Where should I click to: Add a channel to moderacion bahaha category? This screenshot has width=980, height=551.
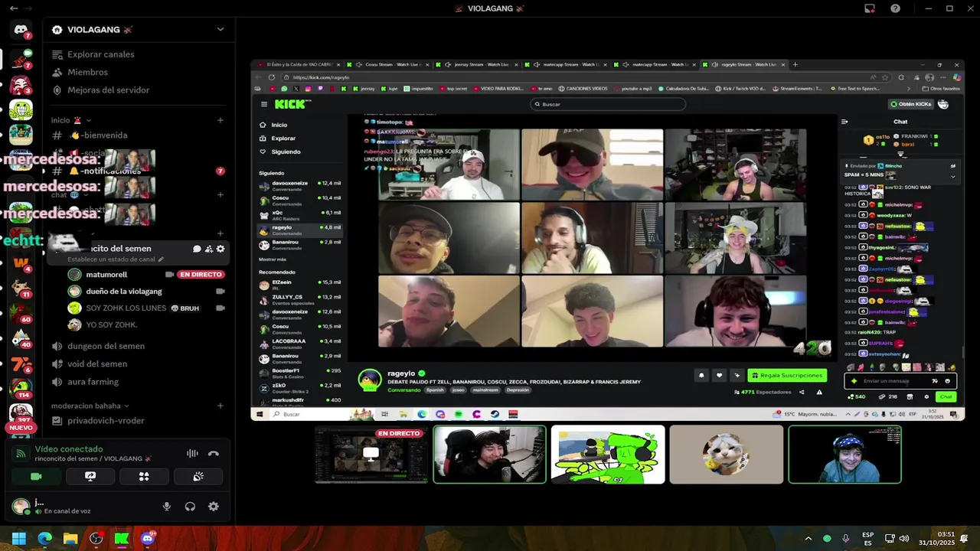coord(220,406)
